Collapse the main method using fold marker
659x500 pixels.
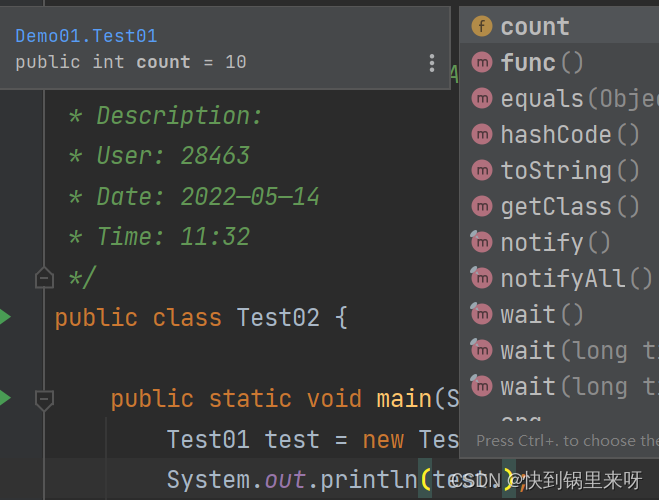[x=44, y=399]
